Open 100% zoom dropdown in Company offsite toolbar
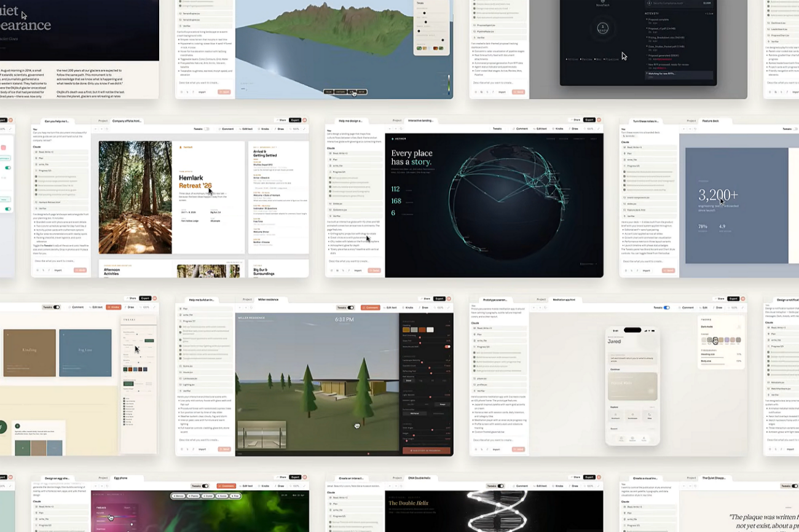 [x=296, y=129]
